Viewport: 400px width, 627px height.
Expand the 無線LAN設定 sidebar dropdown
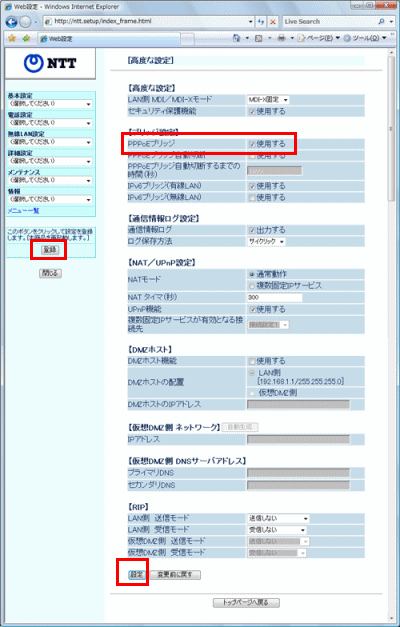[50, 142]
